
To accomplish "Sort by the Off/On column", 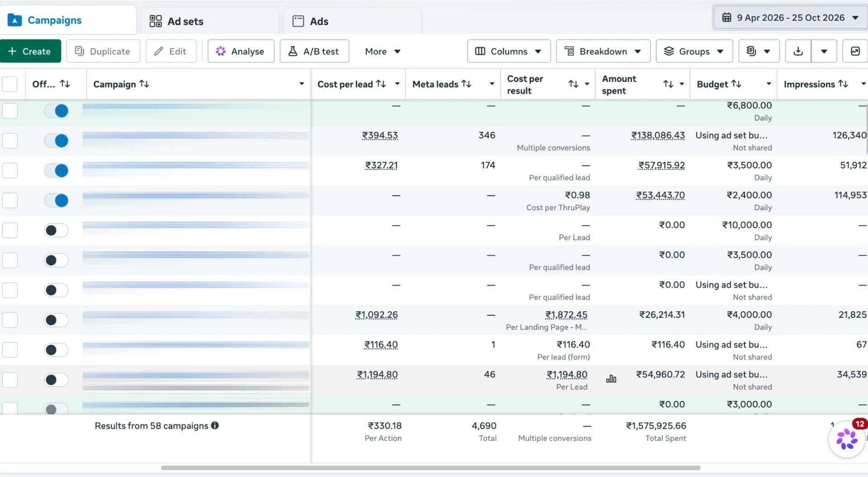I will click(x=65, y=84).
